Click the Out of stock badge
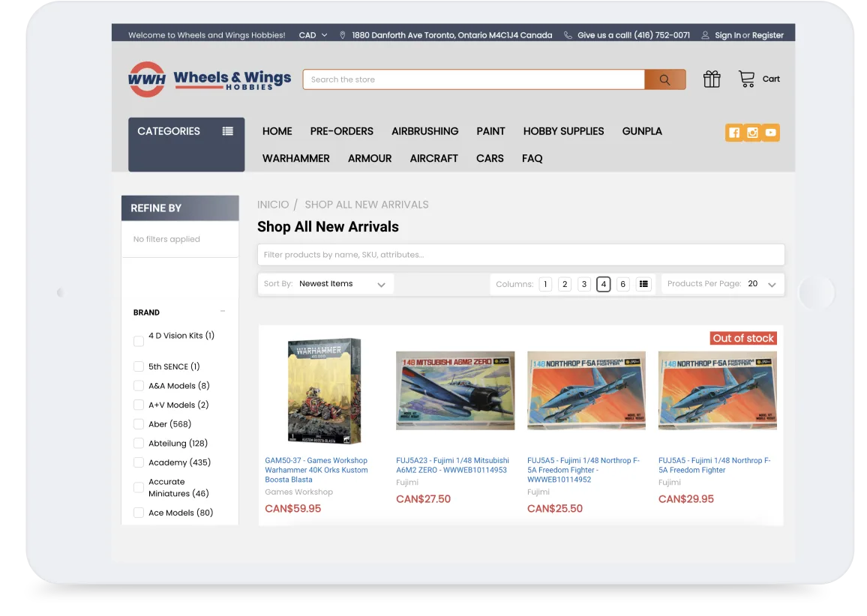867x616 pixels. [x=743, y=338]
